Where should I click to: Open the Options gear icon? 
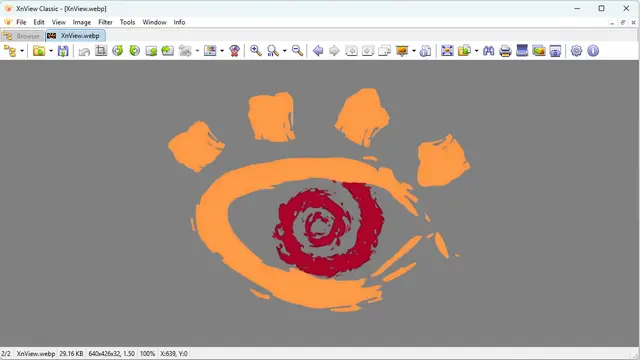[576, 51]
